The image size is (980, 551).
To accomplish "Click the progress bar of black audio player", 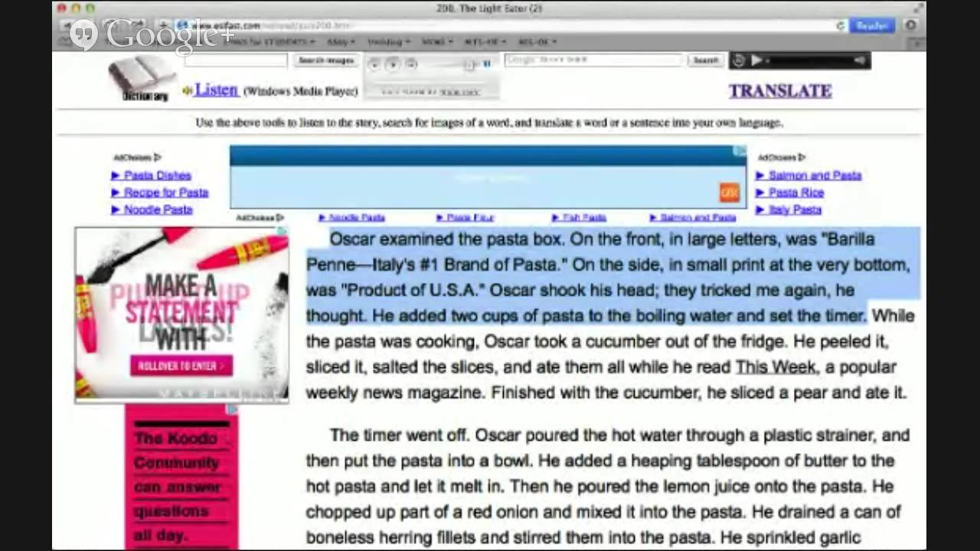I will pyautogui.click(x=808, y=60).
